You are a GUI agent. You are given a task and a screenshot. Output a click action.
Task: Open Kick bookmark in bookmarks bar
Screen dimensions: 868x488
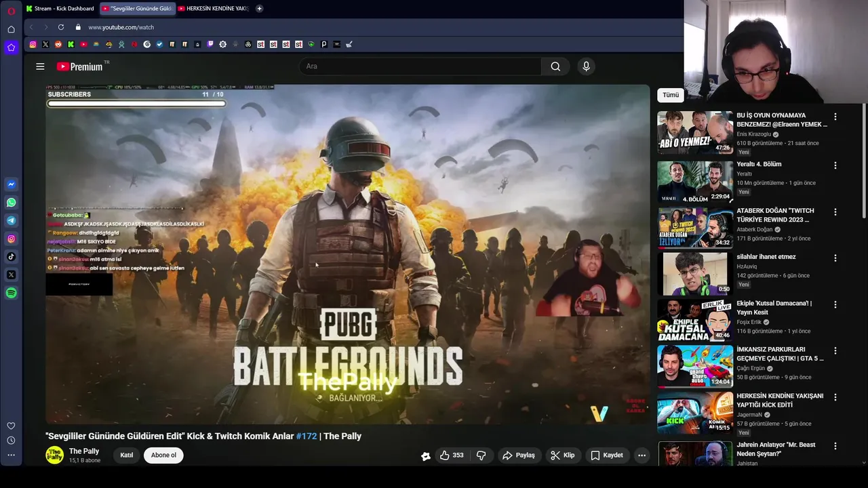coord(71,44)
